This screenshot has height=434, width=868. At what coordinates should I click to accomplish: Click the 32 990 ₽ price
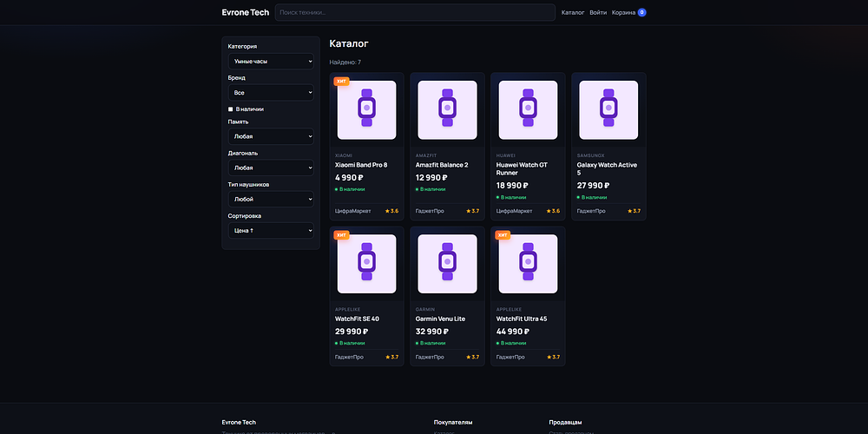click(431, 332)
